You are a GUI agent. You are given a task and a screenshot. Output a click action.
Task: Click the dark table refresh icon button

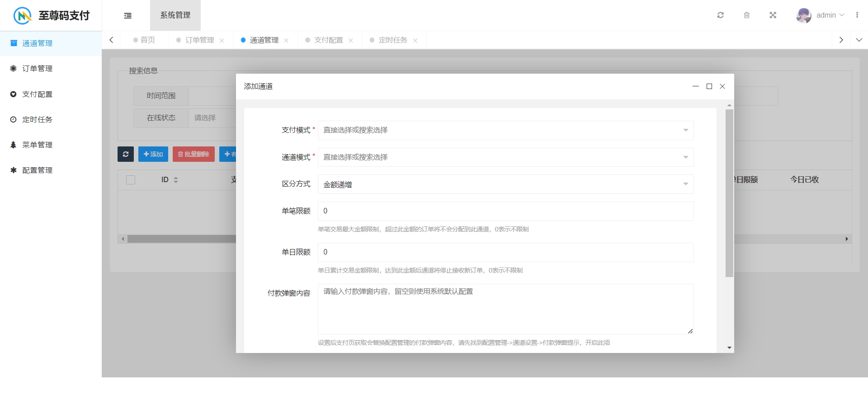pos(126,154)
